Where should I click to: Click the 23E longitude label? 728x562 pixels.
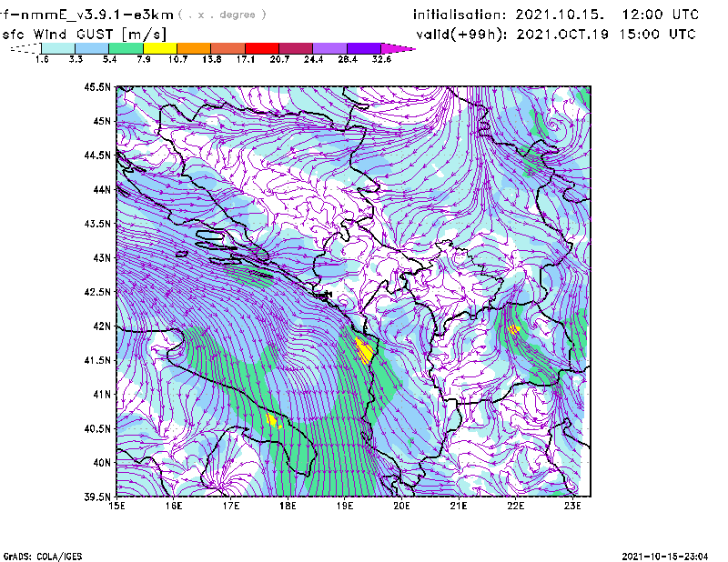(572, 506)
